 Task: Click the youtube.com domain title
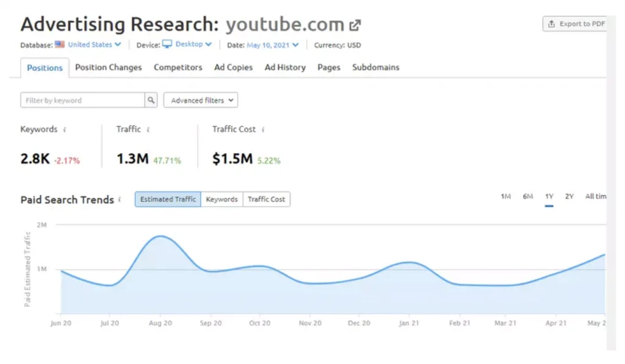pyautogui.click(x=285, y=24)
